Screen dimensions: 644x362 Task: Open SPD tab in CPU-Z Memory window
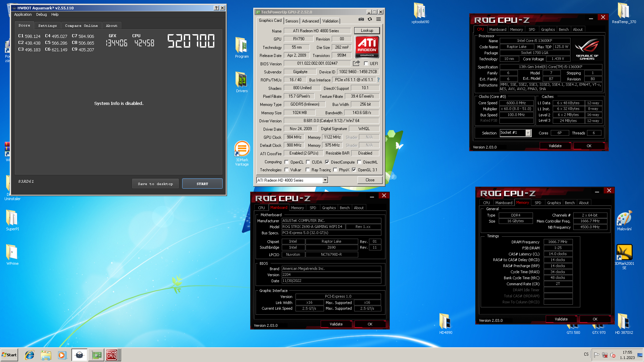538,203
